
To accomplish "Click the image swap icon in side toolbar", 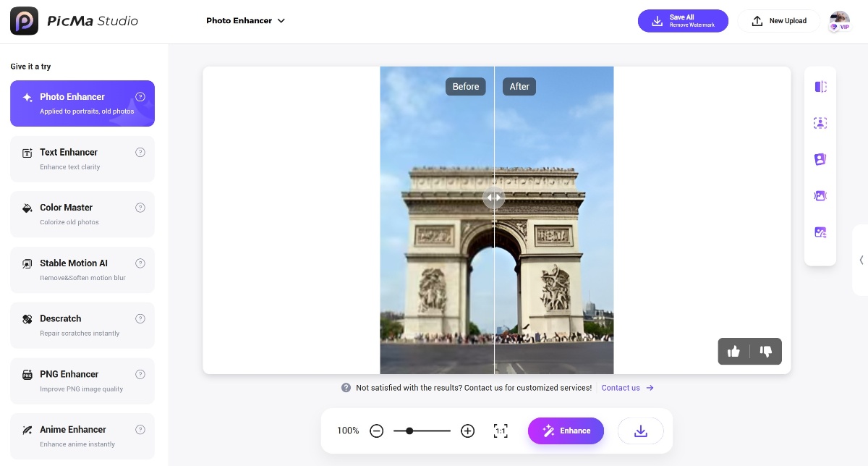I will (820, 232).
